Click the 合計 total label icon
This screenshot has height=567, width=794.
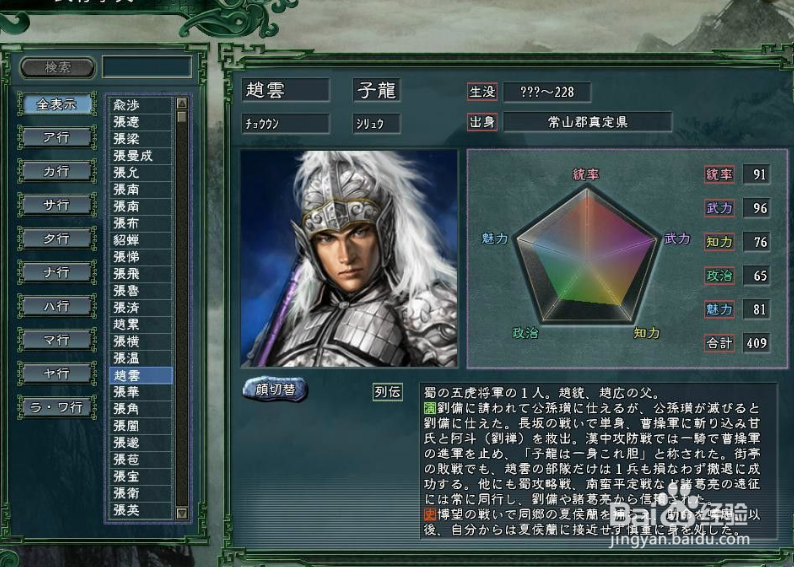pos(719,343)
